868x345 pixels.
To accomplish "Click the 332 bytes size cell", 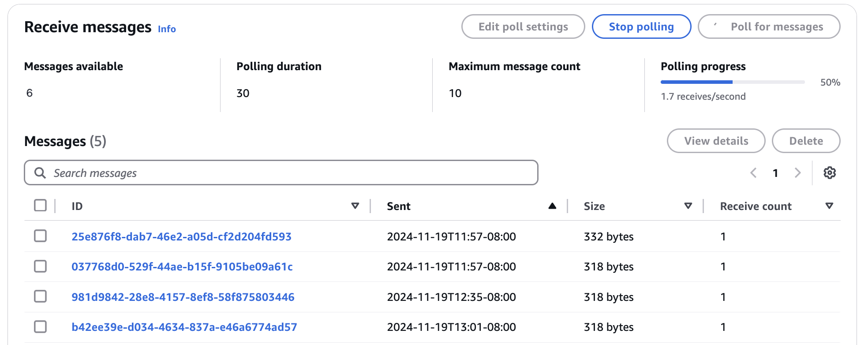I will (609, 236).
